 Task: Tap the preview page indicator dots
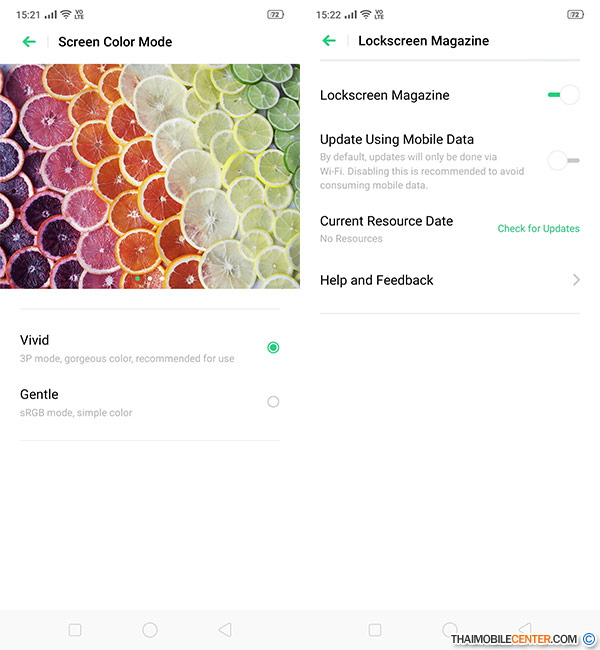tap(149, 279)
